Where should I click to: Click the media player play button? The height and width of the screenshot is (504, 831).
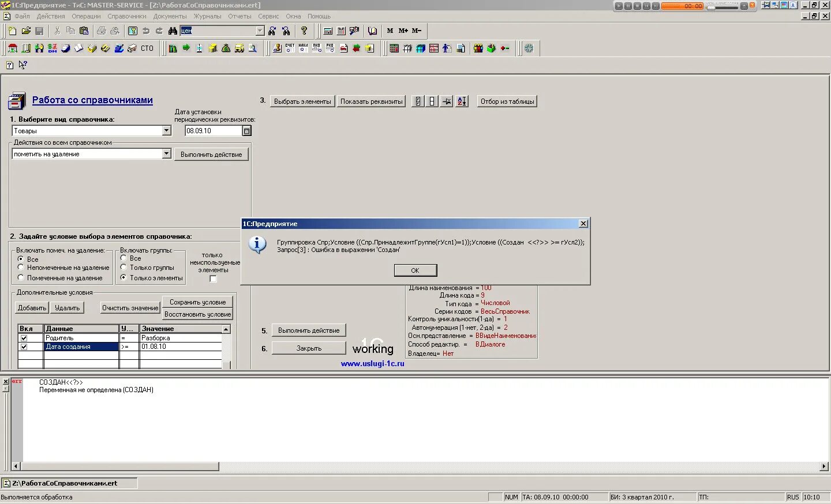(619, 6)
